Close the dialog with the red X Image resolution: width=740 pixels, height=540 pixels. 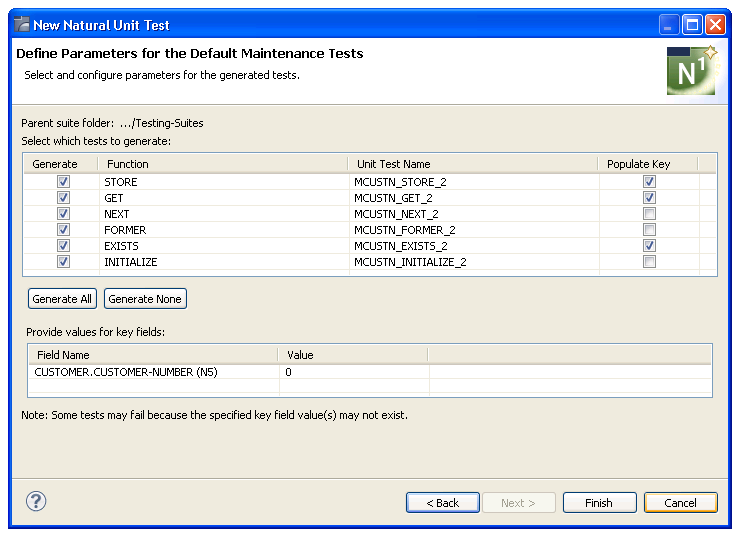pyautogui.click(x=715, y=24)
